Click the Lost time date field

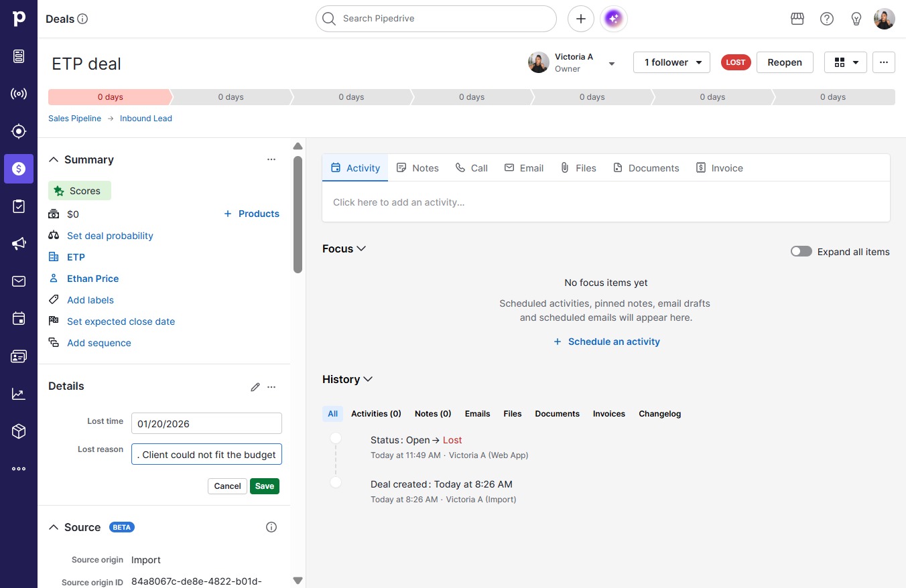[206, 423]
